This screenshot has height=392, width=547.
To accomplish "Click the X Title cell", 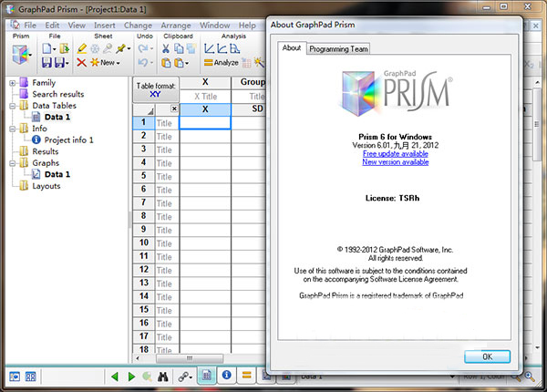I will click(x=205, y=97).
